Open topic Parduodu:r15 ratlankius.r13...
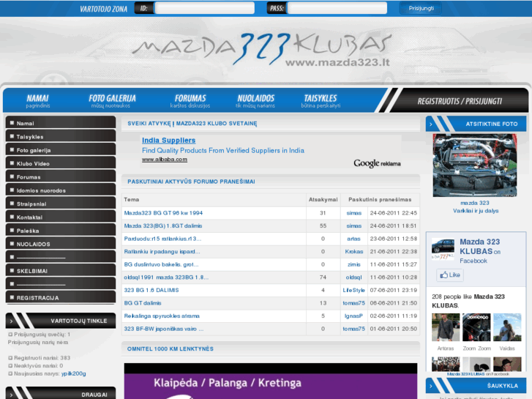This screenshot has height=399, width=532. coord(162,239)
